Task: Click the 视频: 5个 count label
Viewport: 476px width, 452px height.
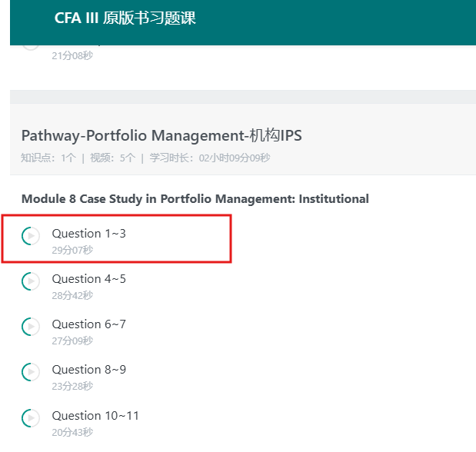Action: click(x=112, y=158)
